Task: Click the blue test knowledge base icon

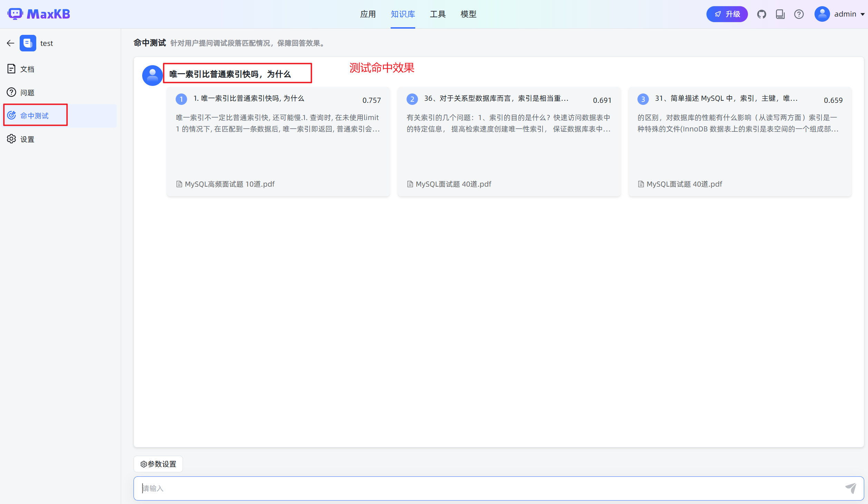Action: (28, 43)
